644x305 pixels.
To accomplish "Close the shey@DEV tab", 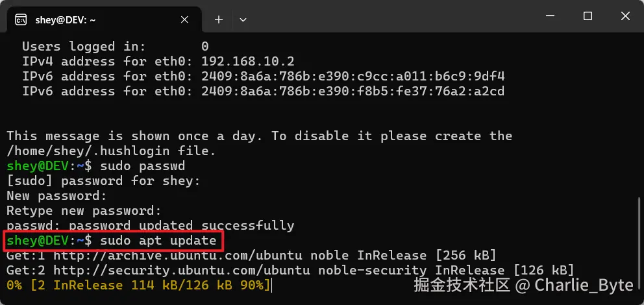I will click(184, 19).
